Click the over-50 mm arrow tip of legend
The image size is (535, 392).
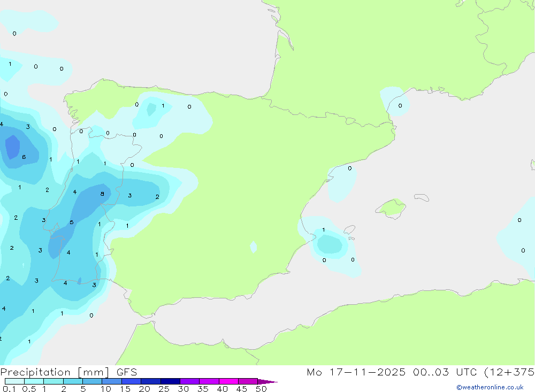[267, 382]
